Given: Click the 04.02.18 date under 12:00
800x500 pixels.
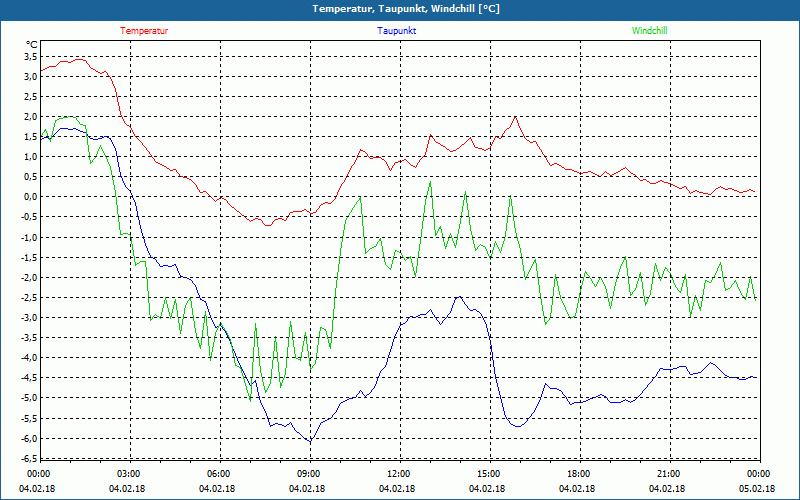Looking at the screenshot, I should pyautogui.click(x=397, y=489).
